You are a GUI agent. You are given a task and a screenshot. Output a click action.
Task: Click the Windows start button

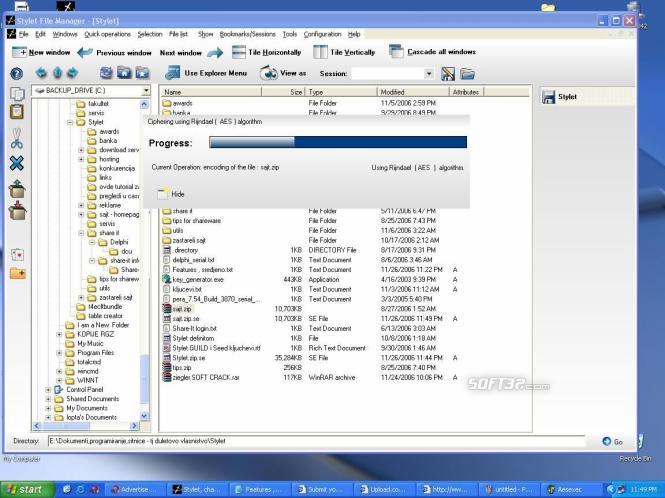(x=27, y=490)
